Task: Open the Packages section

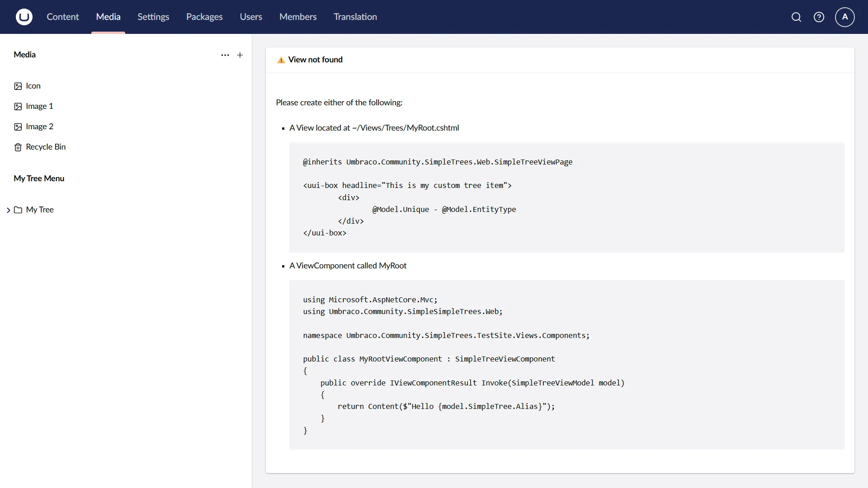Action: [x=204, y=17]
